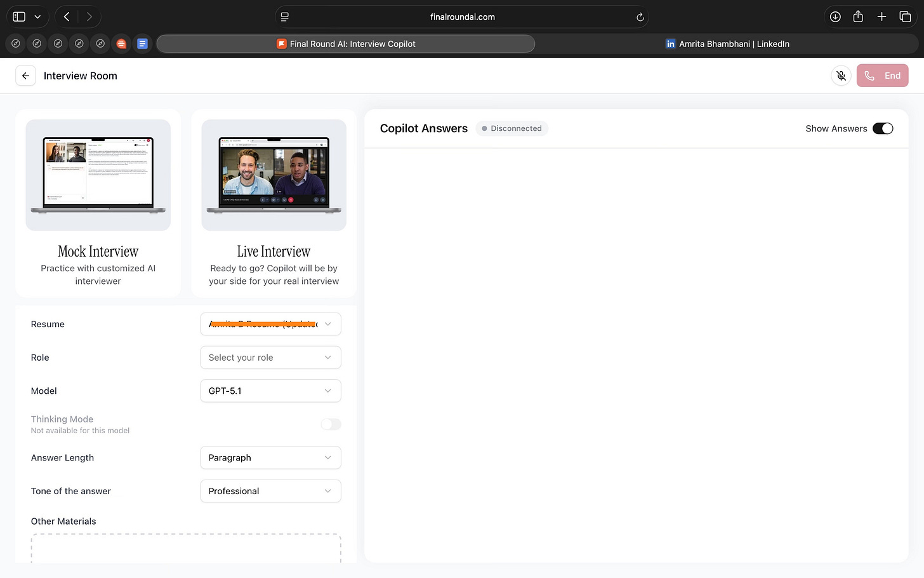The height and width of the screenshot is (578, 924).
Task: Toggle the Safari sidebar button
Action: pos(19,17)
